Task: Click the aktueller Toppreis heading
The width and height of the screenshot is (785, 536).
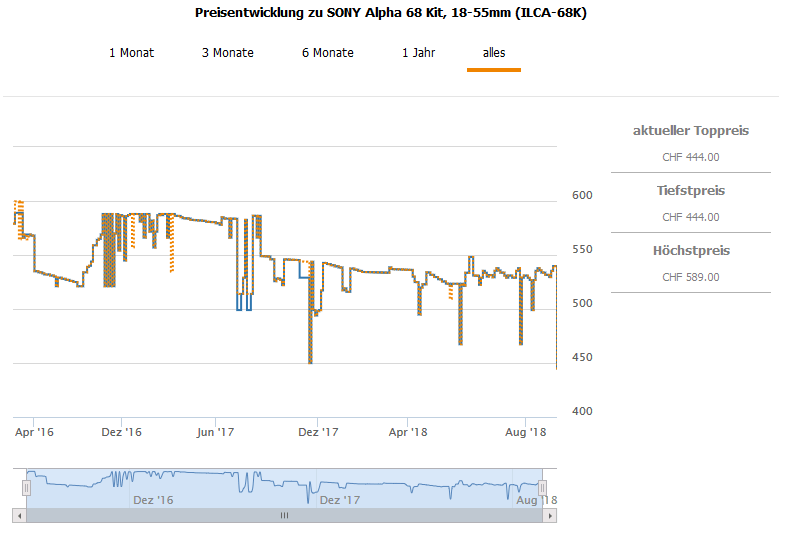Action: (690, 131)
